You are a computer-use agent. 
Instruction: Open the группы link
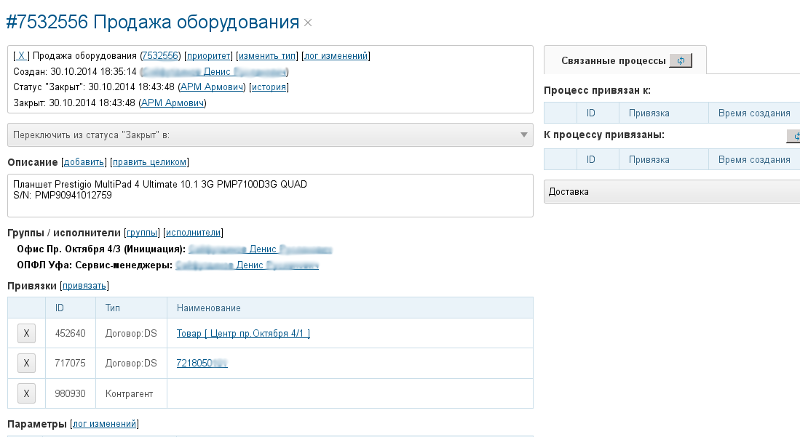[x=141, y=232]
